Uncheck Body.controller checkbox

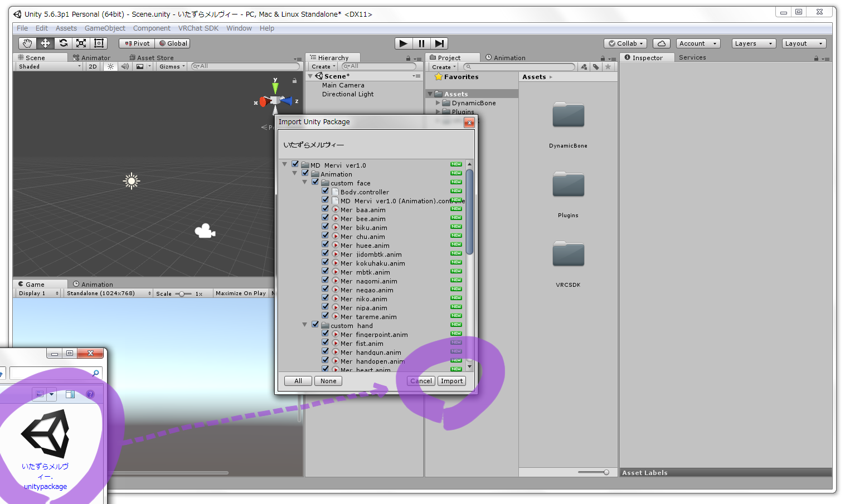(x=326, y=191)
